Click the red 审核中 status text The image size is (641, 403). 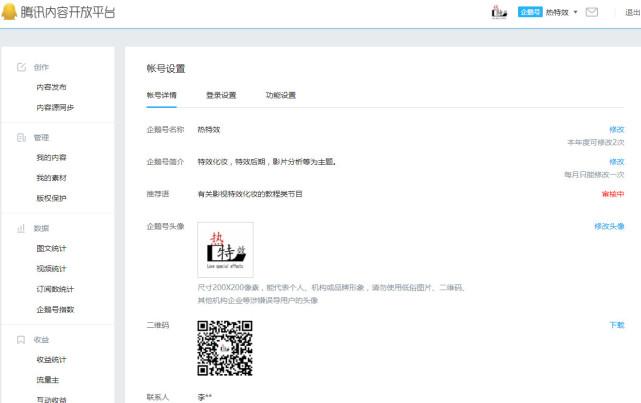[x=613, y=194]
